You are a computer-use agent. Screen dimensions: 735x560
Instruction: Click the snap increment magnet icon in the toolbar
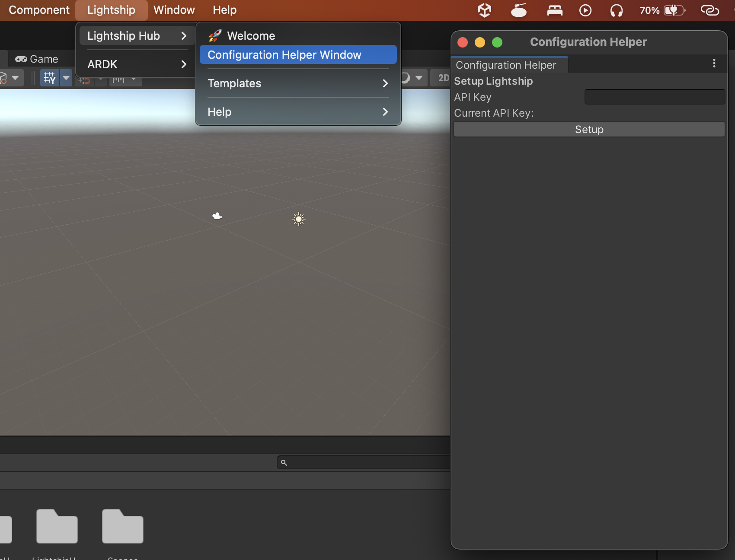point(85,80)
